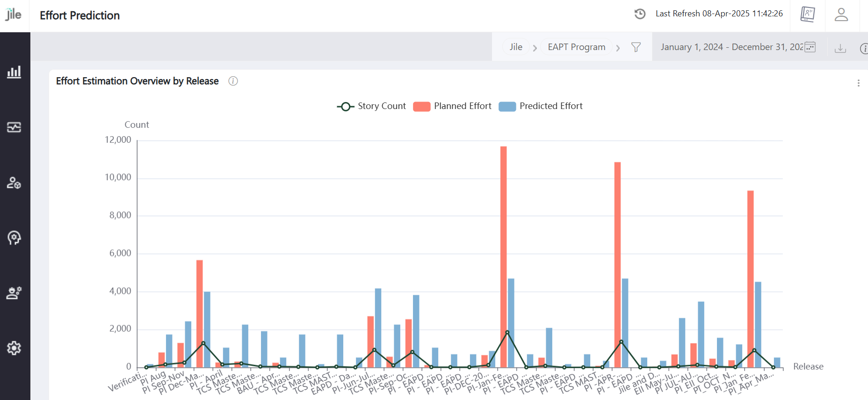Expand the chevron after EAPT Program
868x400 pixels.
[x=618, y=48]
